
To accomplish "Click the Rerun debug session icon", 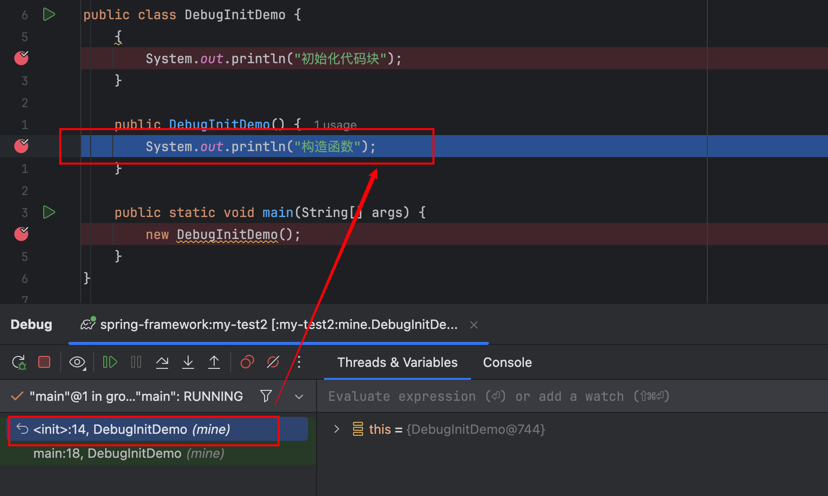I will pyautogui.click(x=18, y=362).
